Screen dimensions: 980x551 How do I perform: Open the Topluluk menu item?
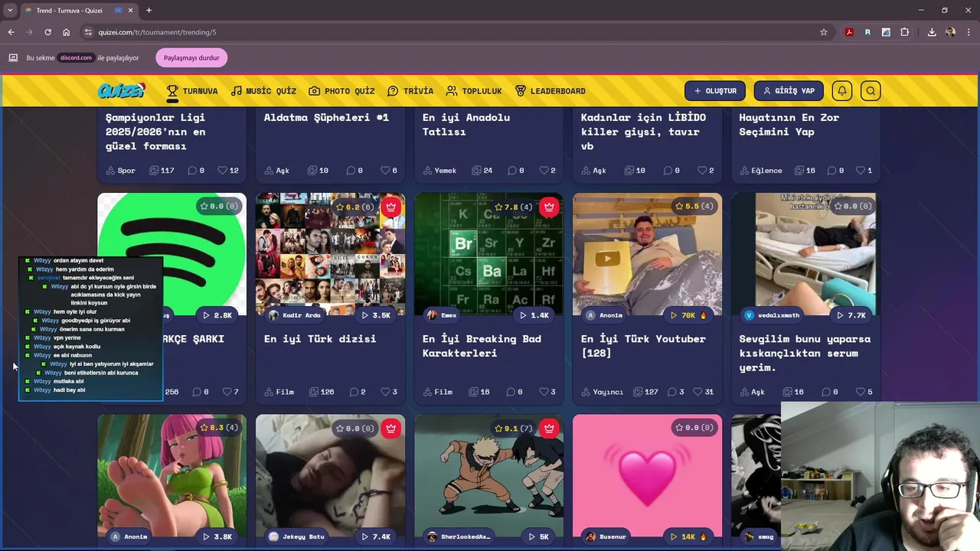click(x=474, y=91)
